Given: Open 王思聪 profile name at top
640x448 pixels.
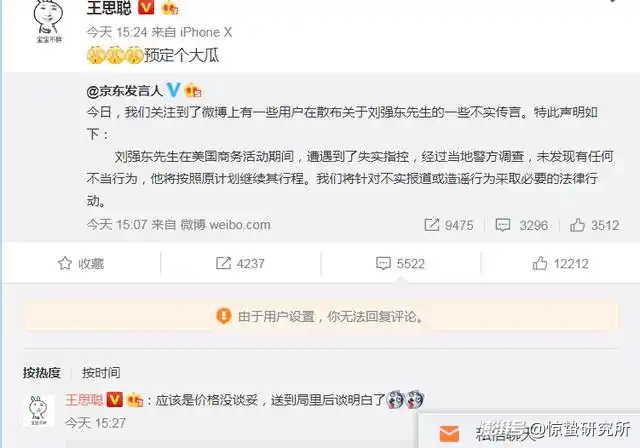Looking at the screenshot, I should [x=109, y=7].
